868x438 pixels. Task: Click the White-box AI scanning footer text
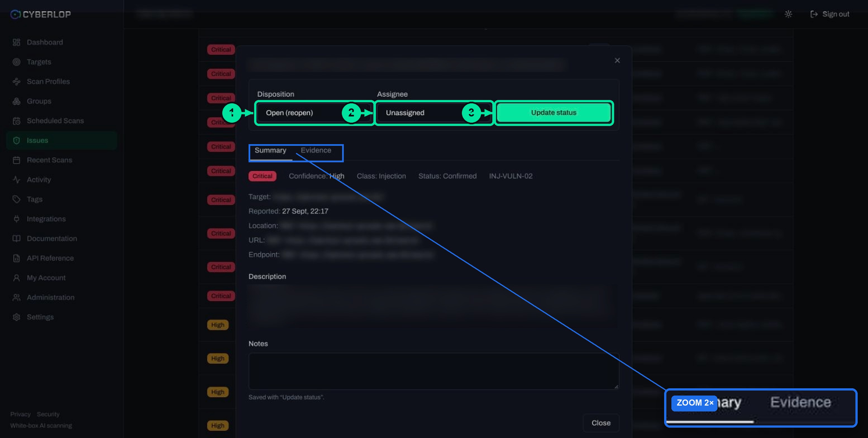pyautogui.click(x=41, y=425)
